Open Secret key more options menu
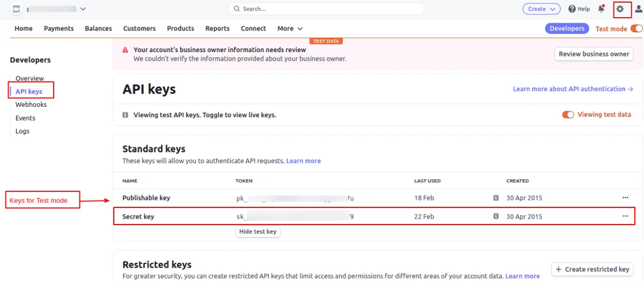This screenshot has height=281, width=644. coord(625,216)
